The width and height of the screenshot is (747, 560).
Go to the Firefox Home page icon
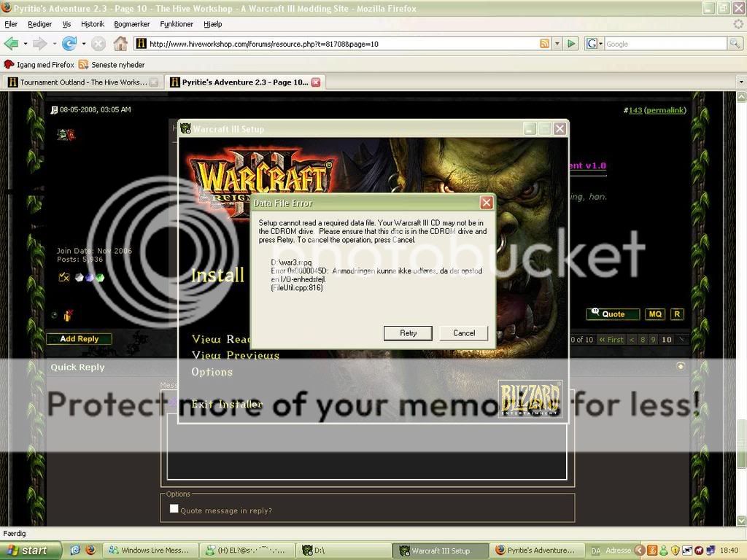coord(120,44)
